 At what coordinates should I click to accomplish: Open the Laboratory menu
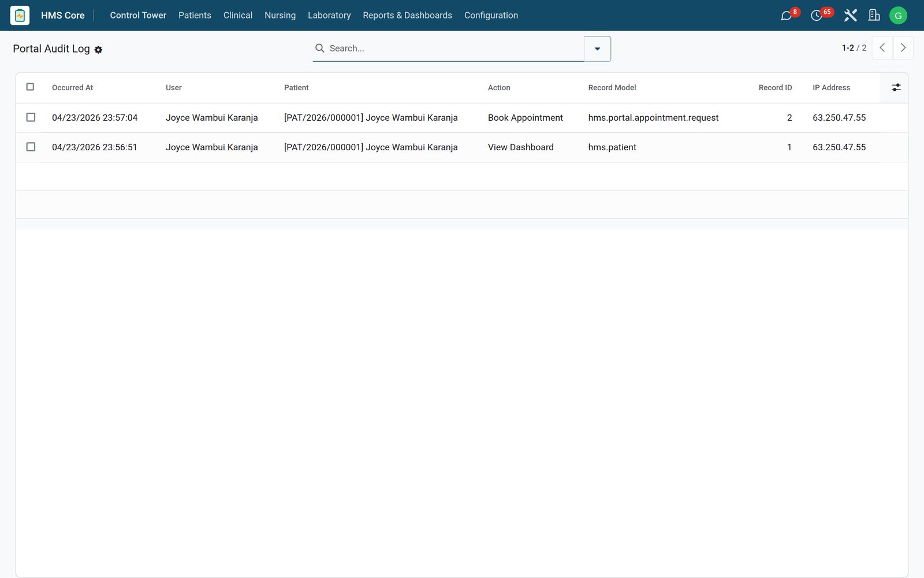(x=329, y=16)
